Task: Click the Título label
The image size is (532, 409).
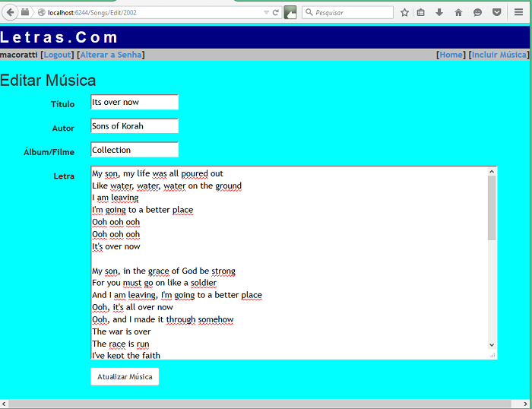Action: 63,104
